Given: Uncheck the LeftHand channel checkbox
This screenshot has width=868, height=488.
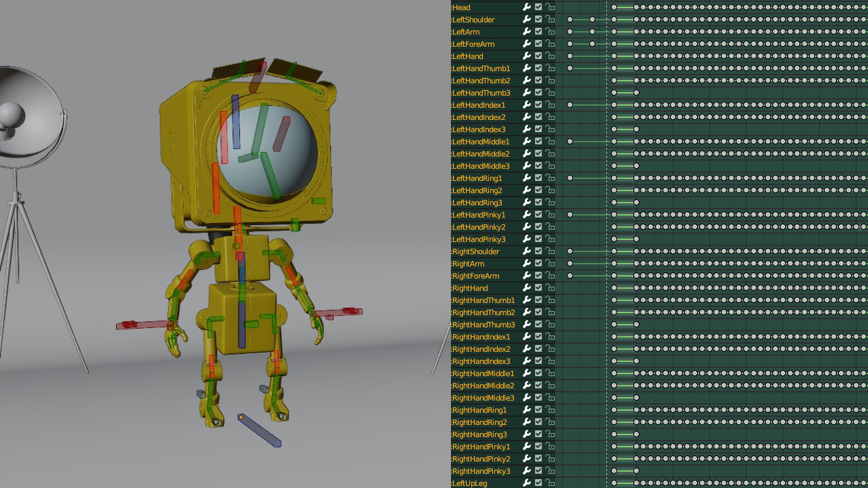Looking at the screenshot, I should point(538,56).
